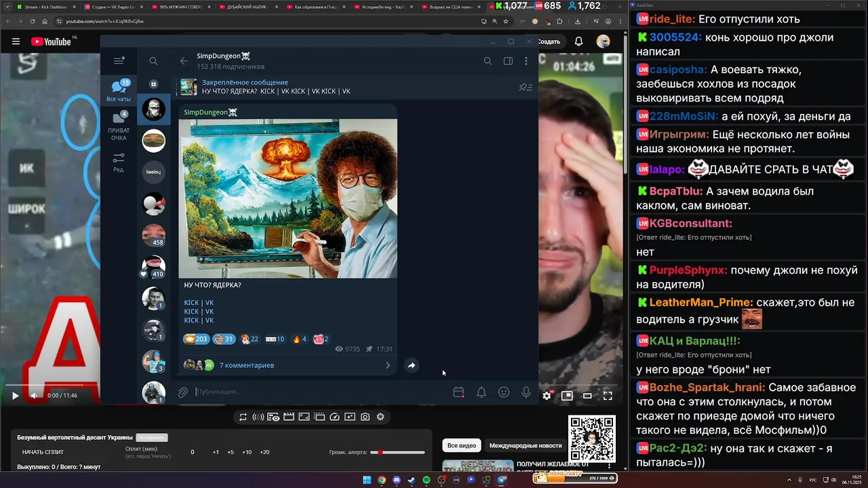
Task: Click screenshot camera icon in extension toolbar
Action: [365, 417]
